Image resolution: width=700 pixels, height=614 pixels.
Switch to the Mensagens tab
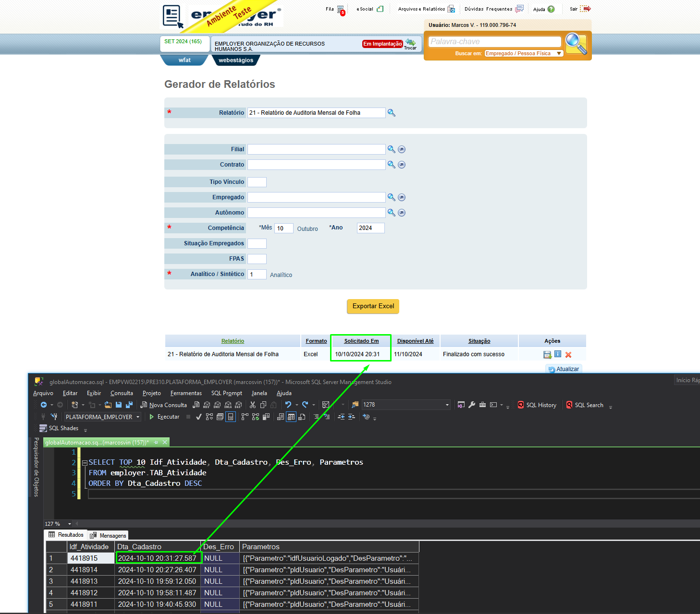(x=109, y=535)
